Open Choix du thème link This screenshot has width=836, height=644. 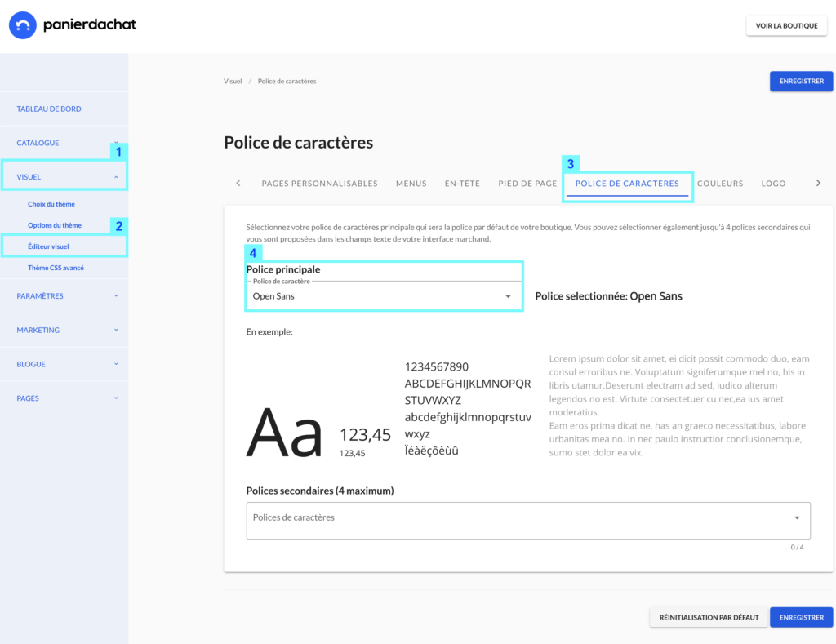[x=51, y=204]
